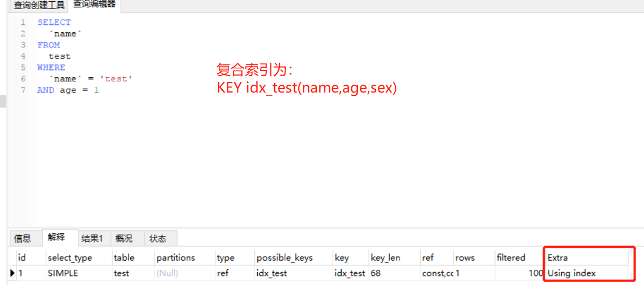The width and height of the screenshot is (644, 285).
Task: Switch to the 解释 tab
Action: point(56,238)
